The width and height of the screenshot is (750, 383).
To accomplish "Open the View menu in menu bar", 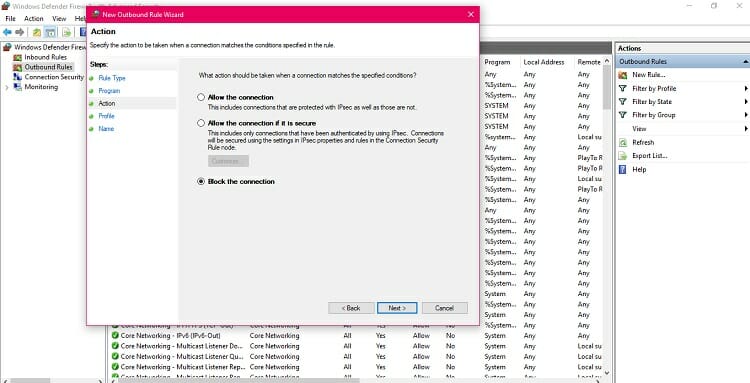I will tap(59, 19).
